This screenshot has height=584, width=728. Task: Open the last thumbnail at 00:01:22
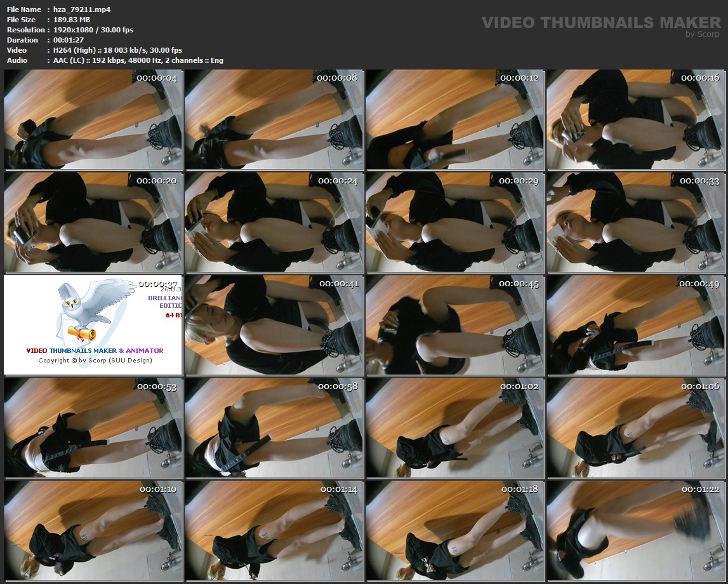click(x=635, y=531)
